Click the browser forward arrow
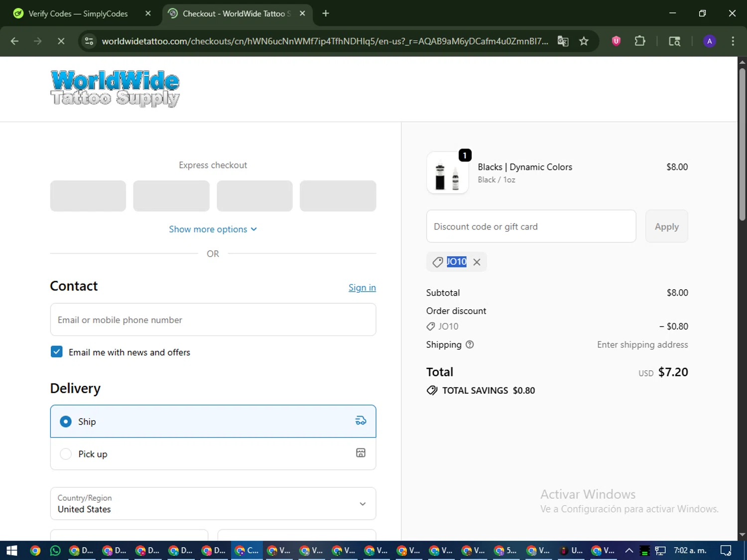747x560 pixels. tap(38, 41)
